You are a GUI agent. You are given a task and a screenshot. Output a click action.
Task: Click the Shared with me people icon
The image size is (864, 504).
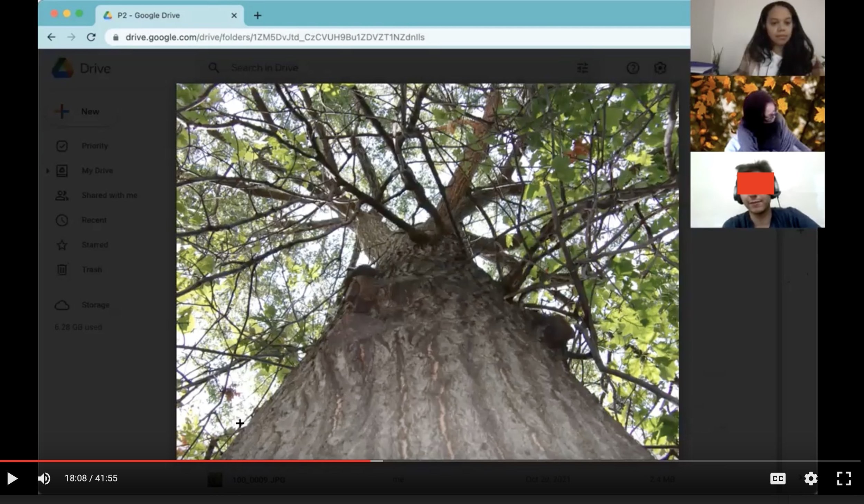click(x=62, y=196)
